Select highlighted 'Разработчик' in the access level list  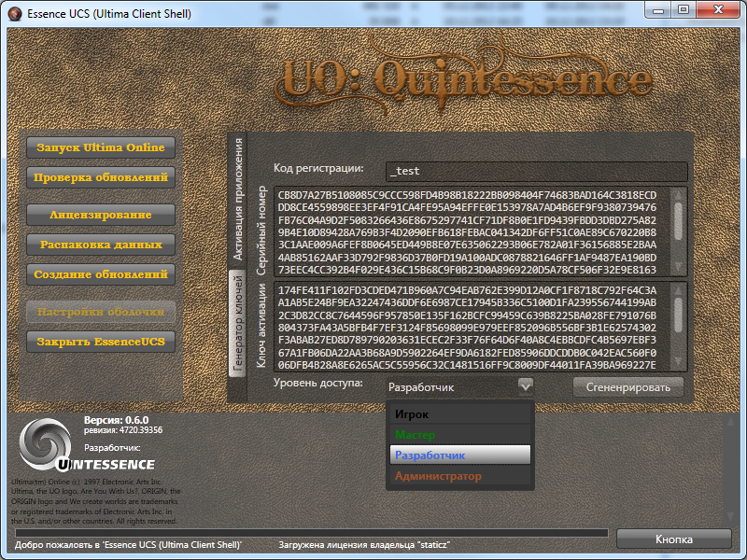click(x=459, y=455)
